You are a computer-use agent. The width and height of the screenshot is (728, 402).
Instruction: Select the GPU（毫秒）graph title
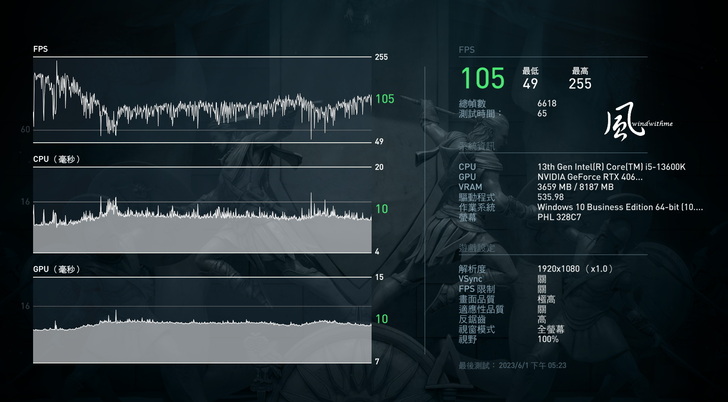(57, 269)
